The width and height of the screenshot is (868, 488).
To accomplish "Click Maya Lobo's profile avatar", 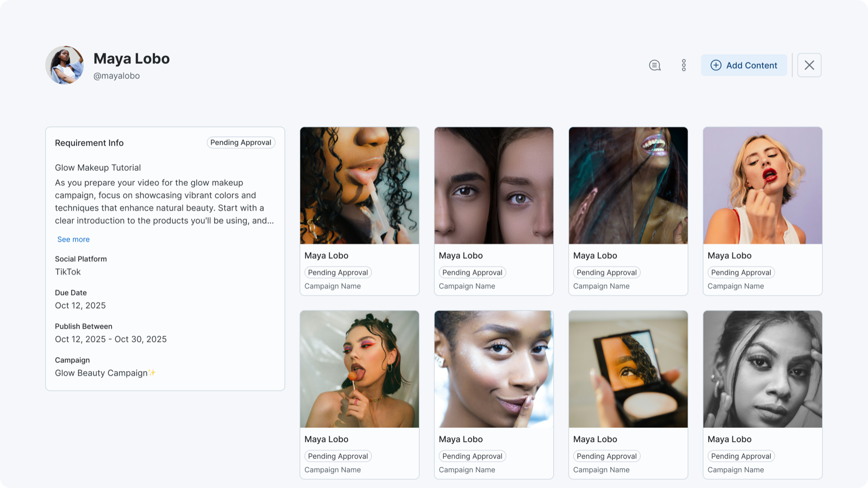I will click(65, 65).
